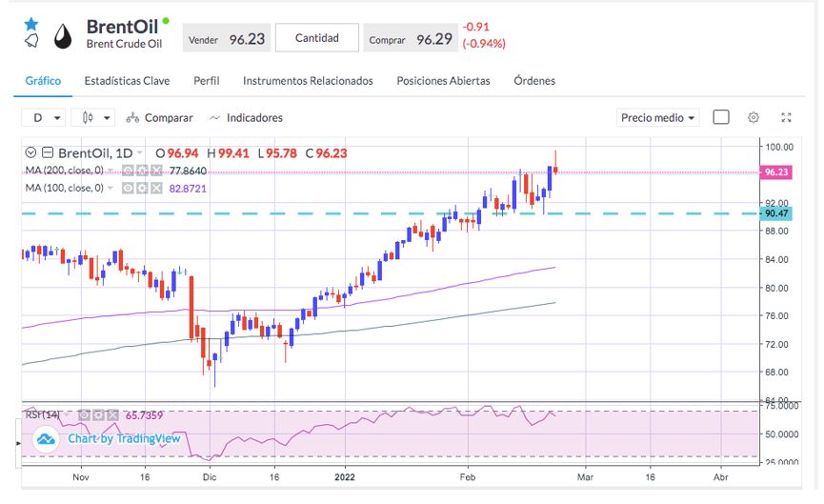Click the high value H 99.41
This screenshot has width=824, height=504.
coord(228,153)
